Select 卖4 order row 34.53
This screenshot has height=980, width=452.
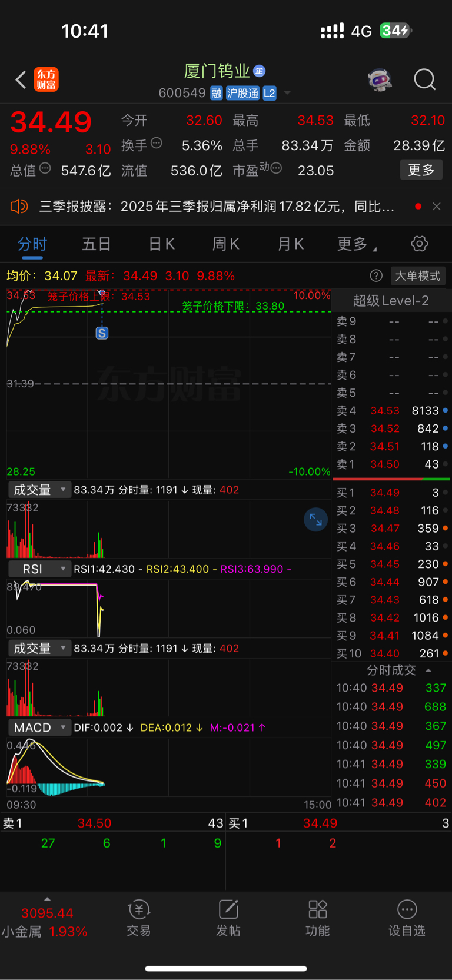point(392,411)
